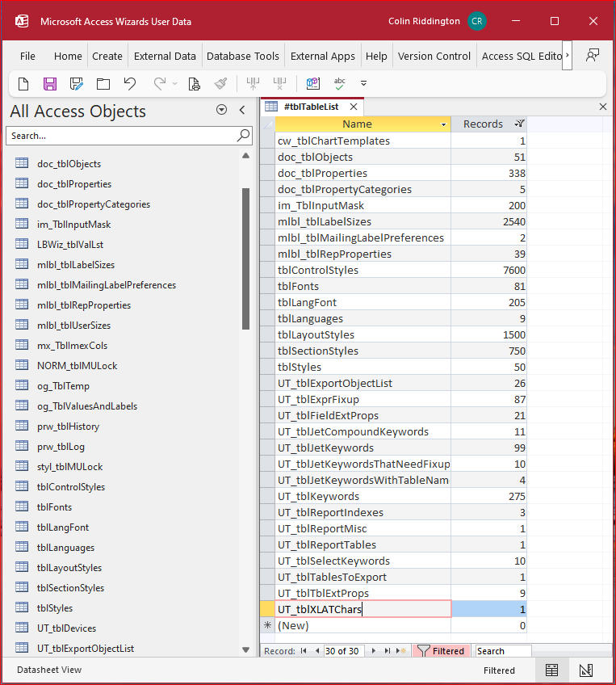Create a new blank record with the star button

[401, 651]
